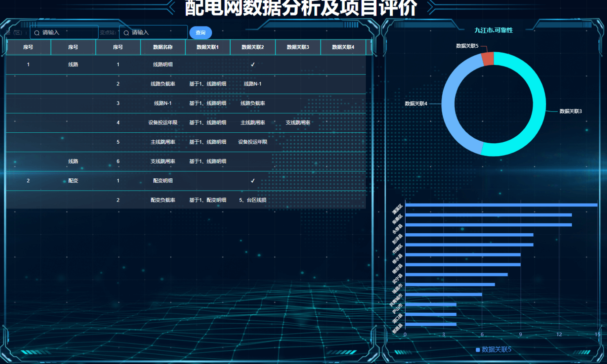This screenshot has height=364, width=607.
Task: Click the 基于1、配变明细 cell
Action: [207, 200]
